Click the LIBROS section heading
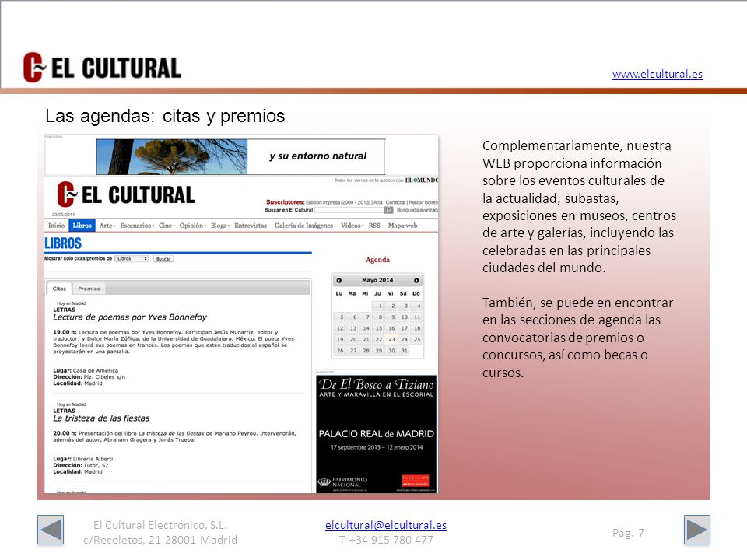This screenshot has width=747, height=560. pyautogui.click(x=63, y=243)
